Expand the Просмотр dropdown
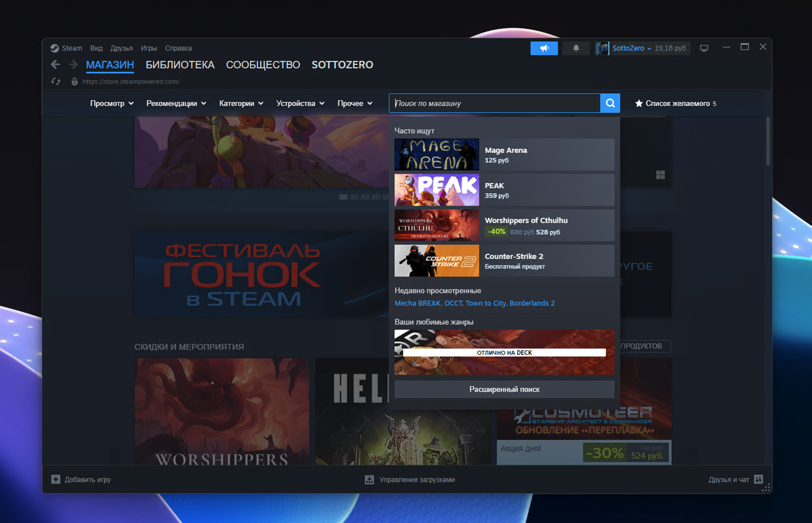Screen dimensions: 812x523 point(112,103)
